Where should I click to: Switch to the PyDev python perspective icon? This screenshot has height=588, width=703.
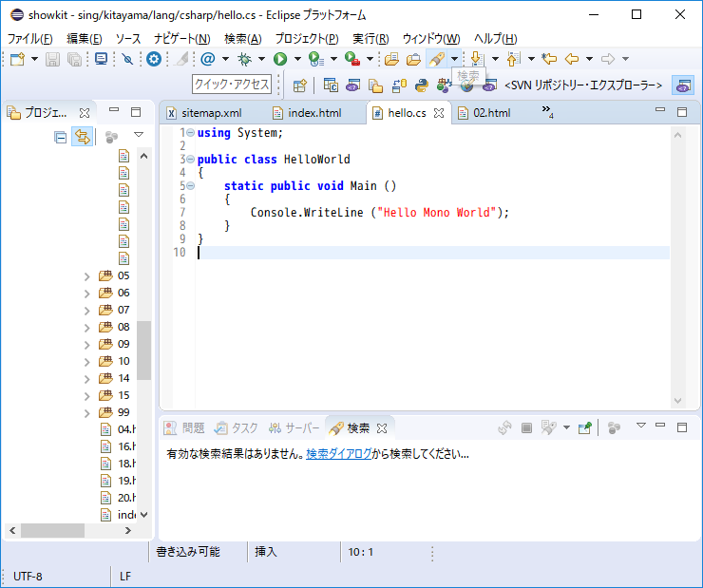422,85
